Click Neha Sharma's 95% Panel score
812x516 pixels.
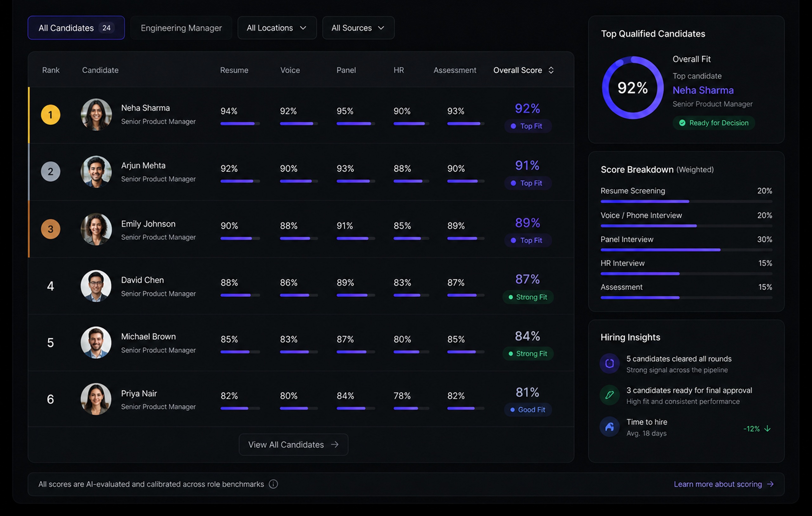point(345,111)
